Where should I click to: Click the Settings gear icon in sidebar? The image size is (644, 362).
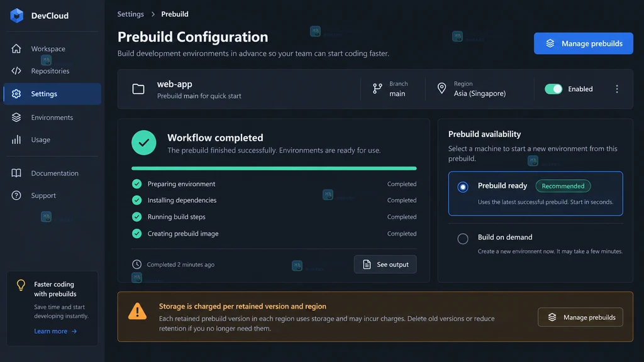[x=16, y=94]
